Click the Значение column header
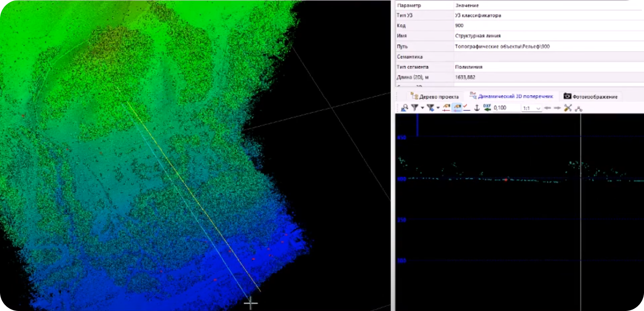644x311 pixels. [467, 5]
